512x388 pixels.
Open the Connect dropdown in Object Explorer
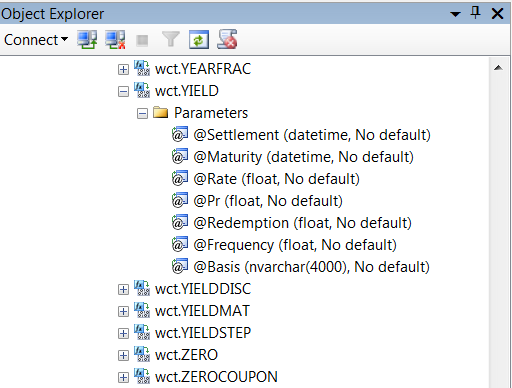pyautogui.click(x=36, y=40)
